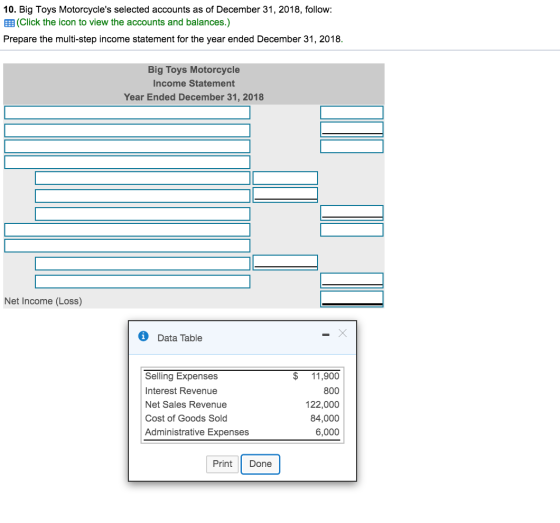Viewport: 560px width, 523px height.
Task: Close the Data Table dialog
Action: point(342,333)
